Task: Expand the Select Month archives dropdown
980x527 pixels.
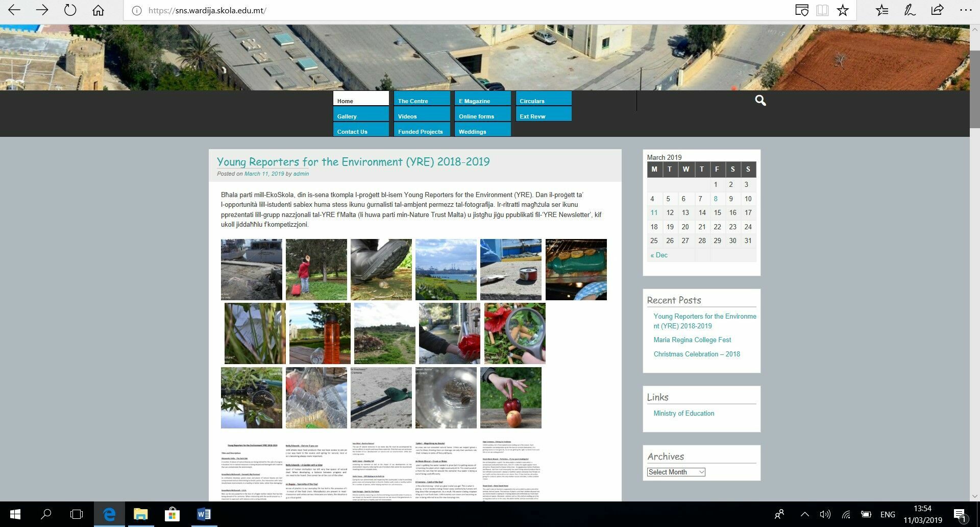Action: pyautogui.click(x=676, y=472)
